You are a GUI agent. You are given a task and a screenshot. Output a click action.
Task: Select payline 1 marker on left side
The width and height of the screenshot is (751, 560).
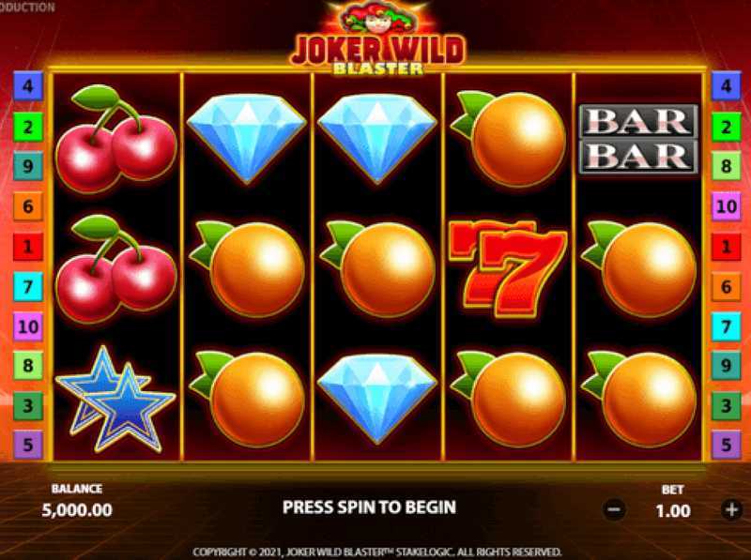click(28, 247)
